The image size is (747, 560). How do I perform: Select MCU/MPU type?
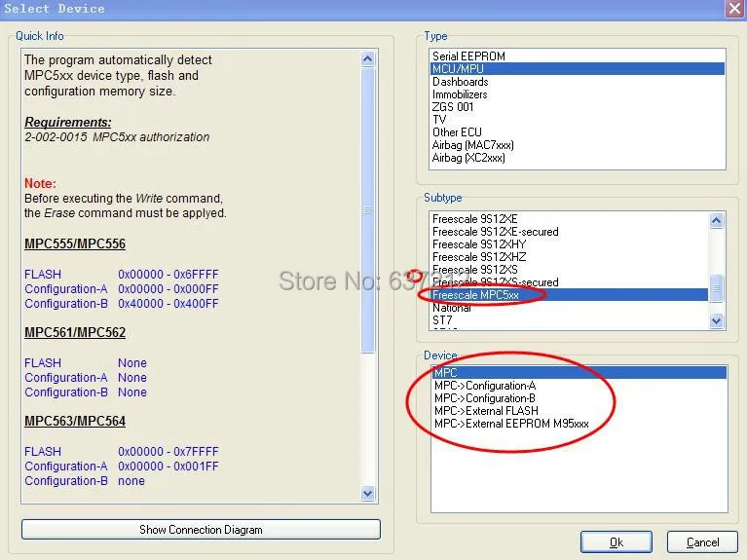(x=577, y=68)
